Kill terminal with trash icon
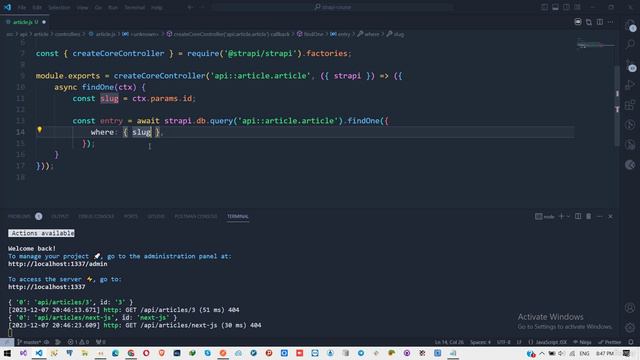640x360 pixels. tap(589, 216)
